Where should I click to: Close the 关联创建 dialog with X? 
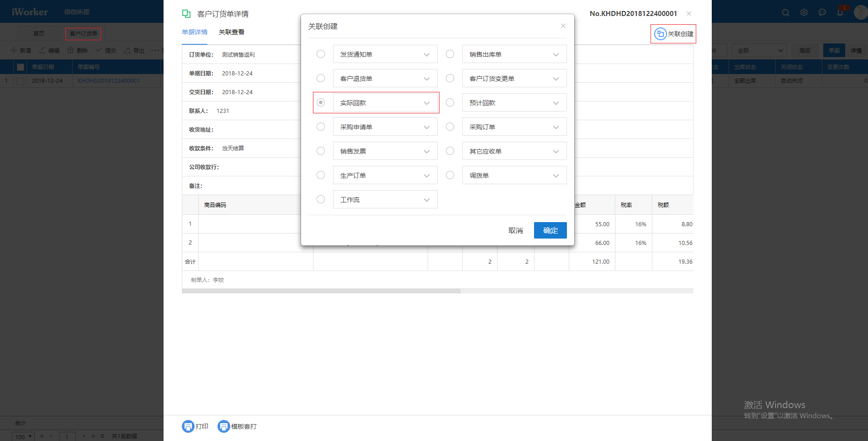[563, 26]
